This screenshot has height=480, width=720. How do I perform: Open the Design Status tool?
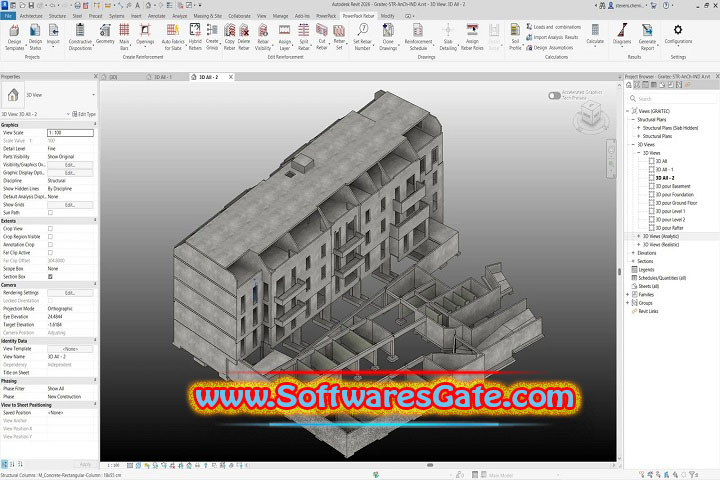(x=35, y=37)
